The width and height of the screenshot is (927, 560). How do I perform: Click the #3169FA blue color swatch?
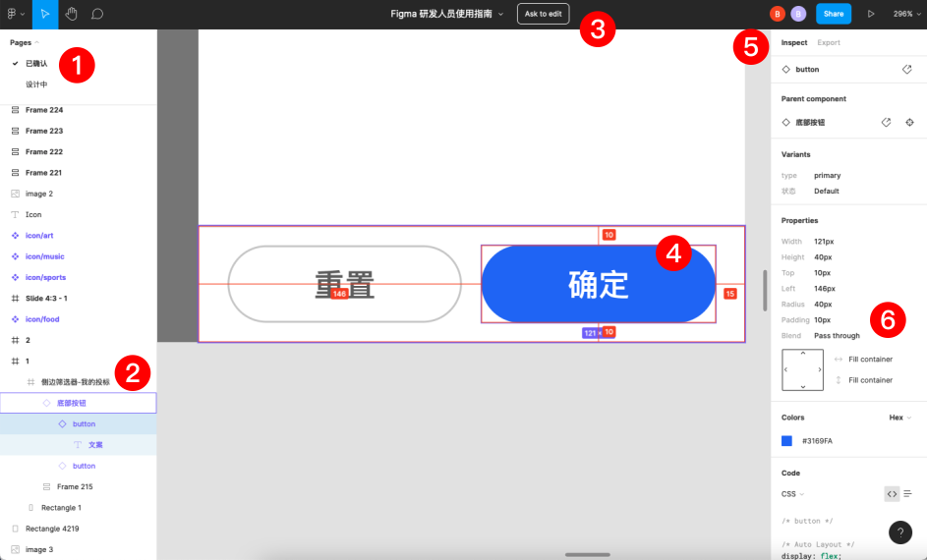pyautogui.click(x=786, y=441)
